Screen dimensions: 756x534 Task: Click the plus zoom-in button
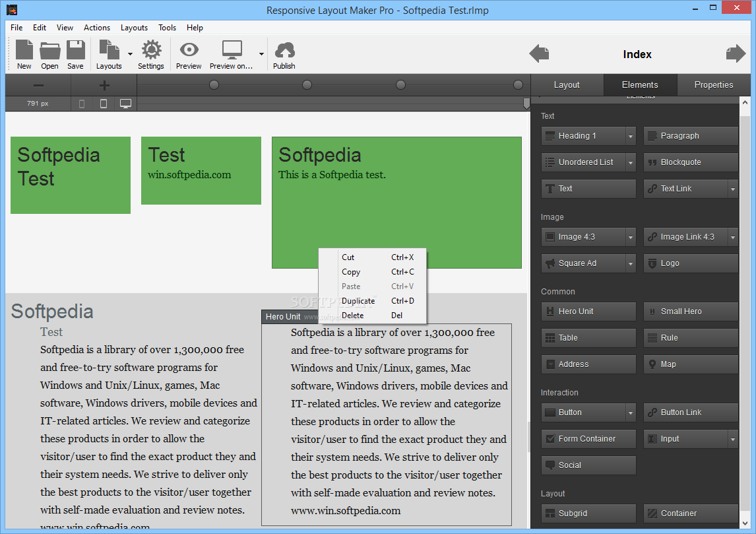(x=104, y=85)
